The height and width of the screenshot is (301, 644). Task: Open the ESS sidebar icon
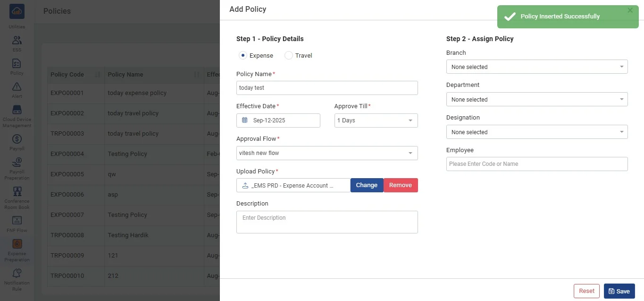pyautogui.click(x=17, y=41)
